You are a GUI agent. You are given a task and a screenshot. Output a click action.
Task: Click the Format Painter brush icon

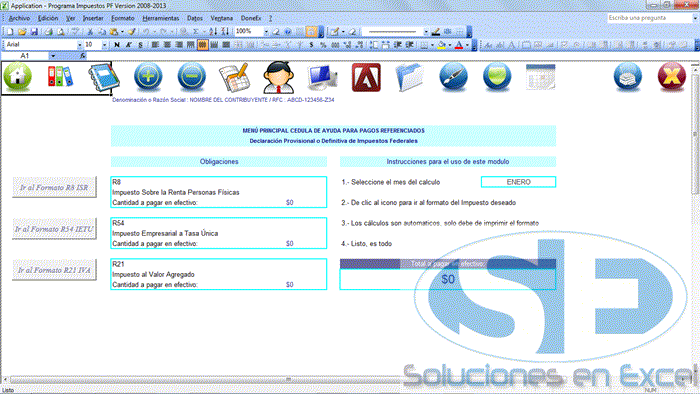pyautogui.click(x=132, y=32)
